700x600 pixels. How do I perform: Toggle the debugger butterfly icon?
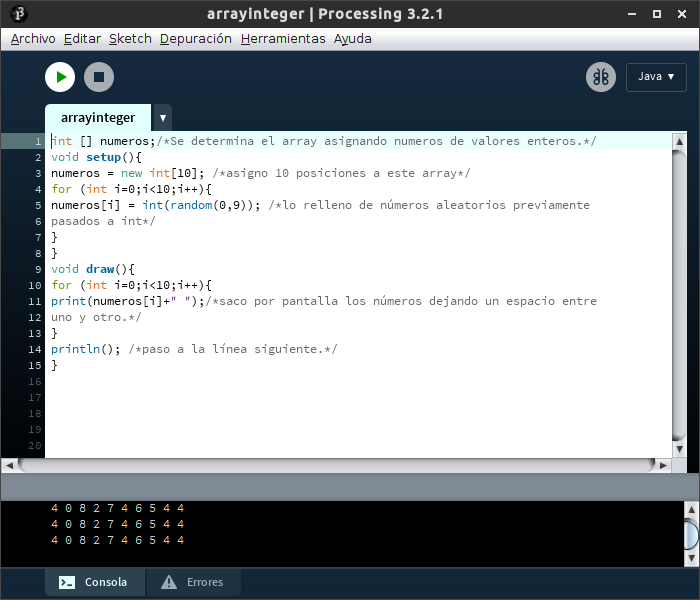601,77
